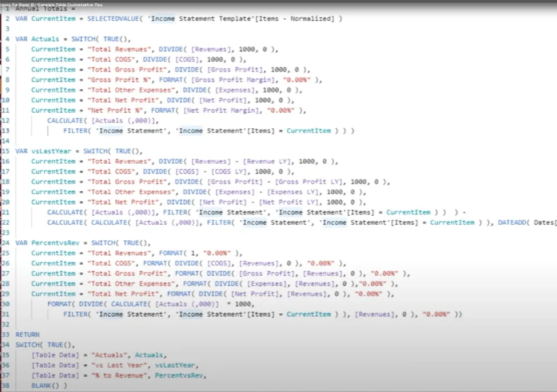The image size is (557, 392).
Task: Click vsLastYear variable declaration on line 15
Action: click(x=51, y=151)
